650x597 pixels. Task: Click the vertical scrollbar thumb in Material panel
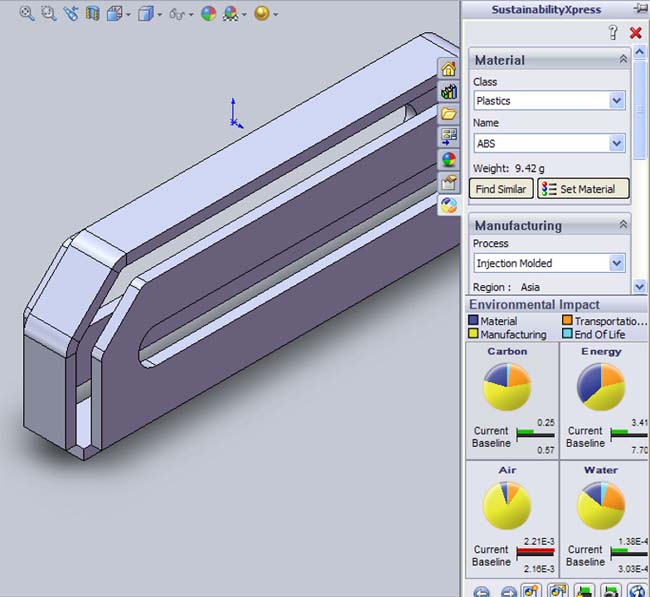pos(640,109)
